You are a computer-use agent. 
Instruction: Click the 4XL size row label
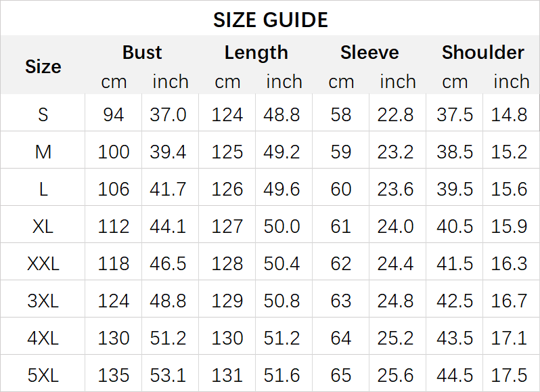(43, 338)
